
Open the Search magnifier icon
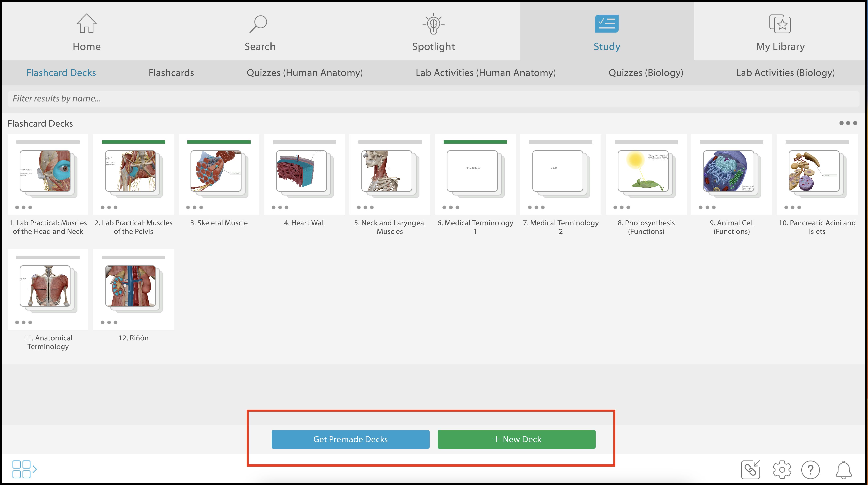coord(258,24)
